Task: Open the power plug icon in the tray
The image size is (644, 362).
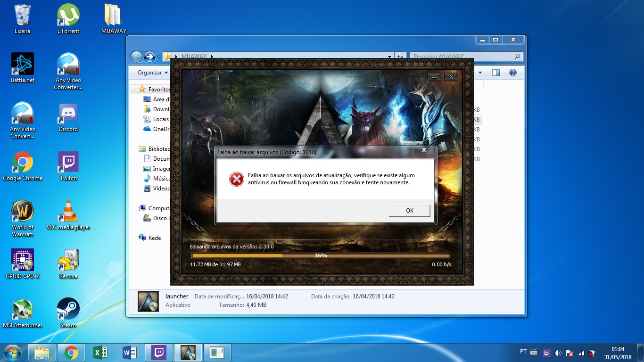Action: tap(592, 353)
